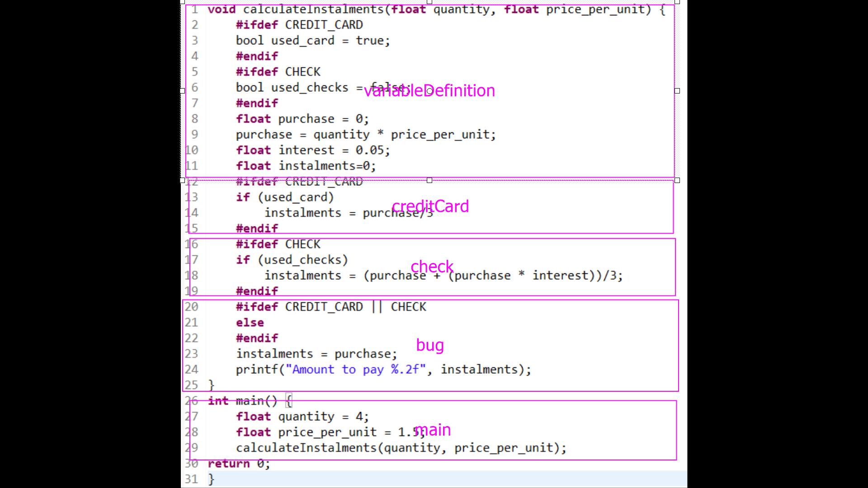Click the "else" keyword on line 21
The image size is (868, 488).
click(x=250, y=323)
